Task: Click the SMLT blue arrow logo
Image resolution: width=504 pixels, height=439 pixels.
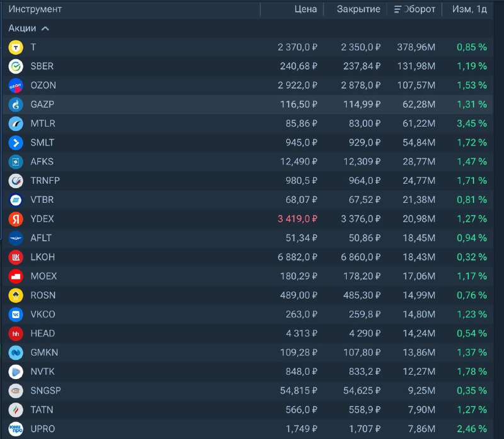Action: [x=16, y=143]
